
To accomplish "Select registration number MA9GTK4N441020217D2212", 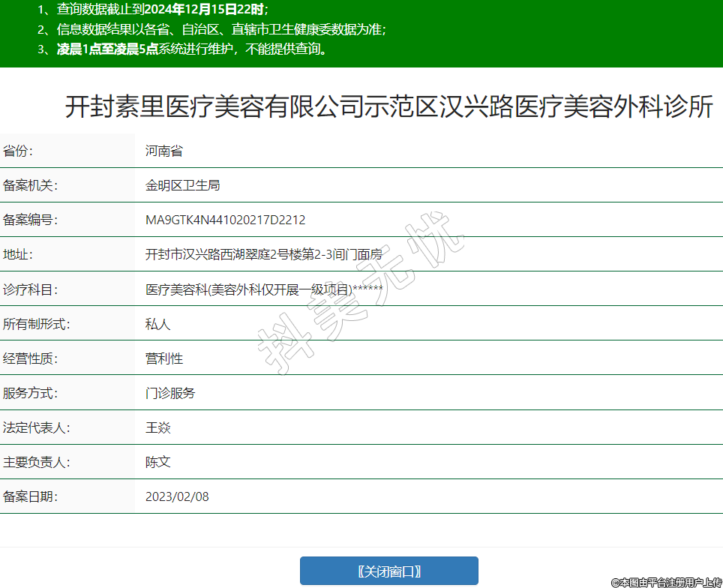I will (225, 220).
